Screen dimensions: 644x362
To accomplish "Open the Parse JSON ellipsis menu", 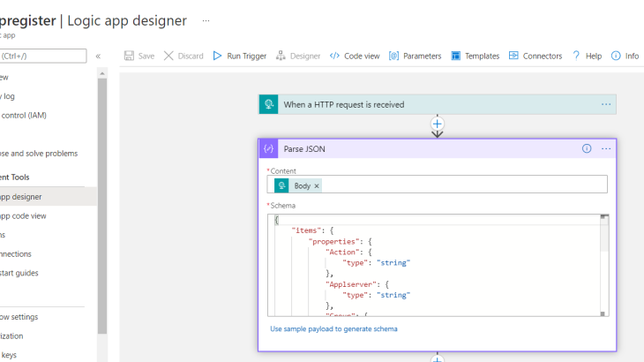I will click(x=606, y=148).
